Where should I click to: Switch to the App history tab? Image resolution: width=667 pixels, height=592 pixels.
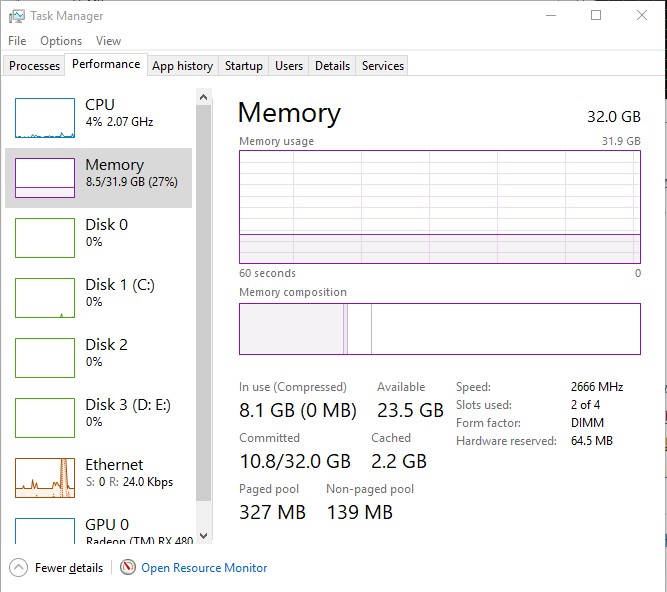point(182,66)
